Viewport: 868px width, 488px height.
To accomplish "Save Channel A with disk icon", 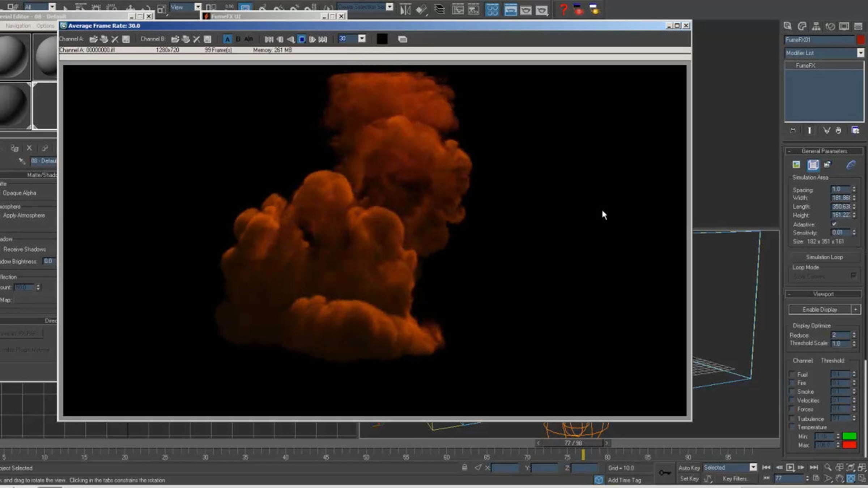I will coord(126,39).
